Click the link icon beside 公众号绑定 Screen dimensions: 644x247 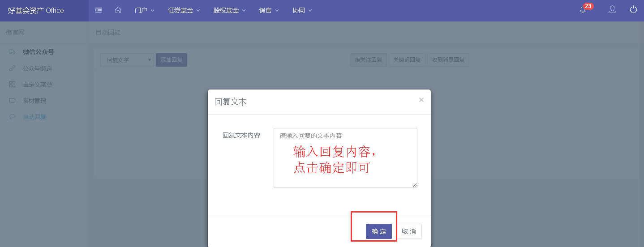tap(12, 68)
